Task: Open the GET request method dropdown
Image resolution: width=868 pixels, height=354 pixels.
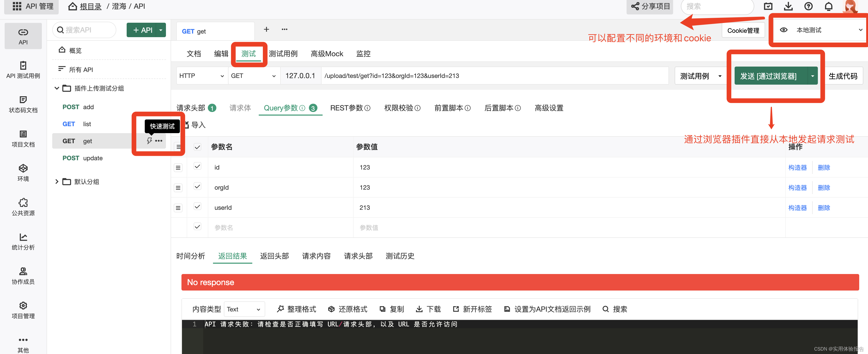Action: coord(253,76)
